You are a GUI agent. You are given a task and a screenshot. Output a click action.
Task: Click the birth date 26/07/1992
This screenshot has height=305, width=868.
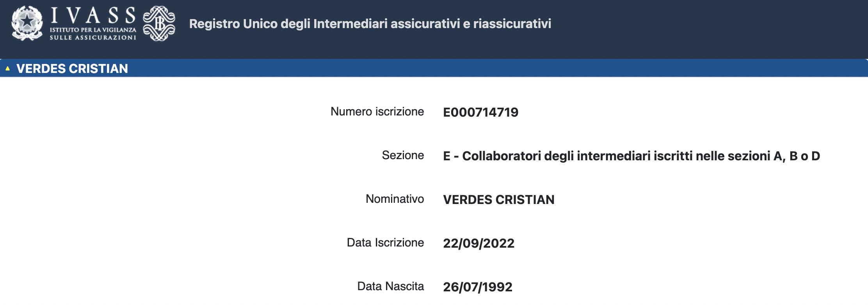(477, 287)
